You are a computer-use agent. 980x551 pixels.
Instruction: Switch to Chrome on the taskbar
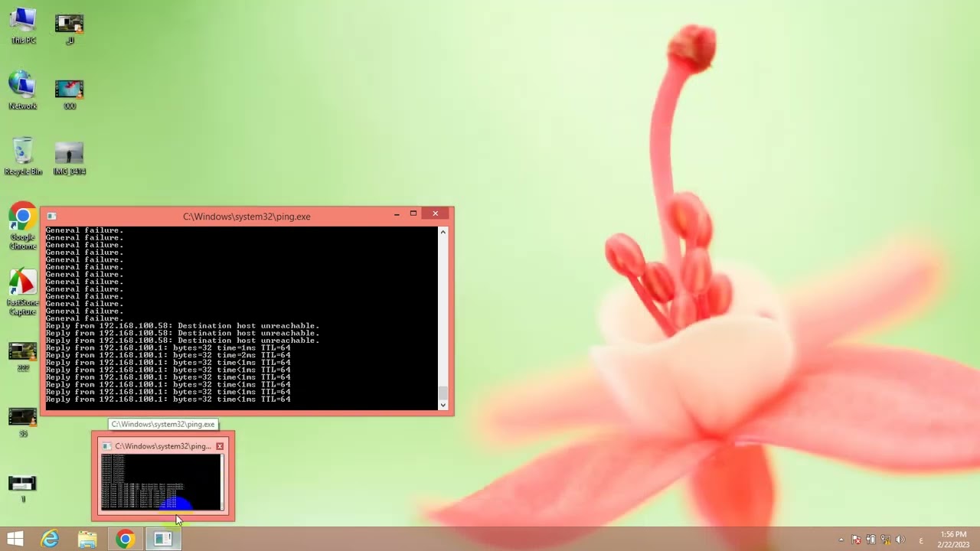[125, 539]
